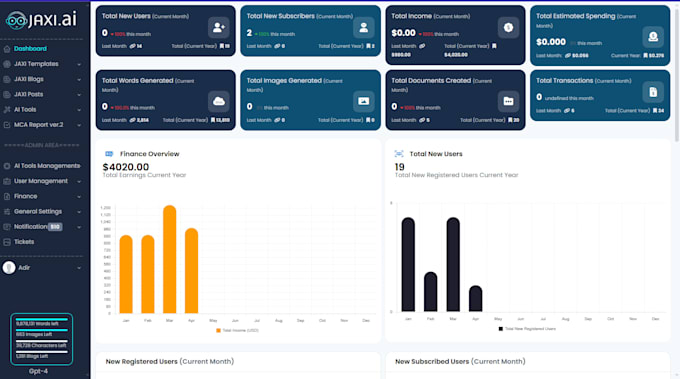680x379 pixels.
Task: Expand JAXI Posts chevron
Action: click(79, 95)
